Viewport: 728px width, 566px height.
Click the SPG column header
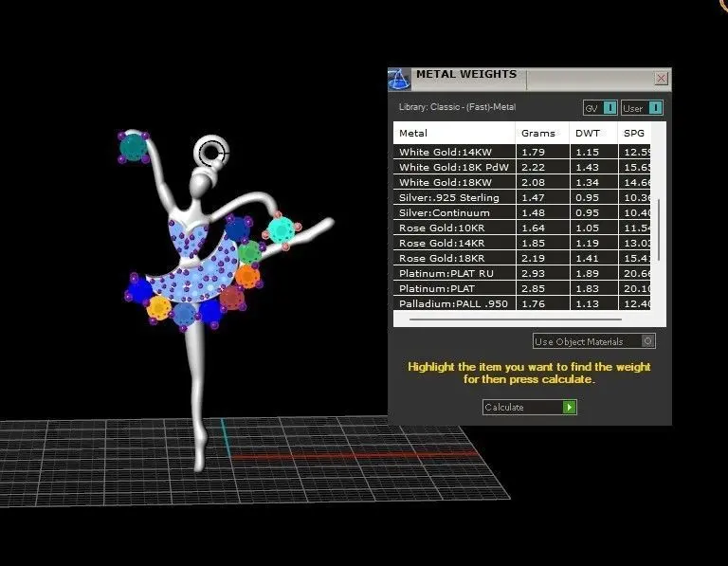click(634, 134)
